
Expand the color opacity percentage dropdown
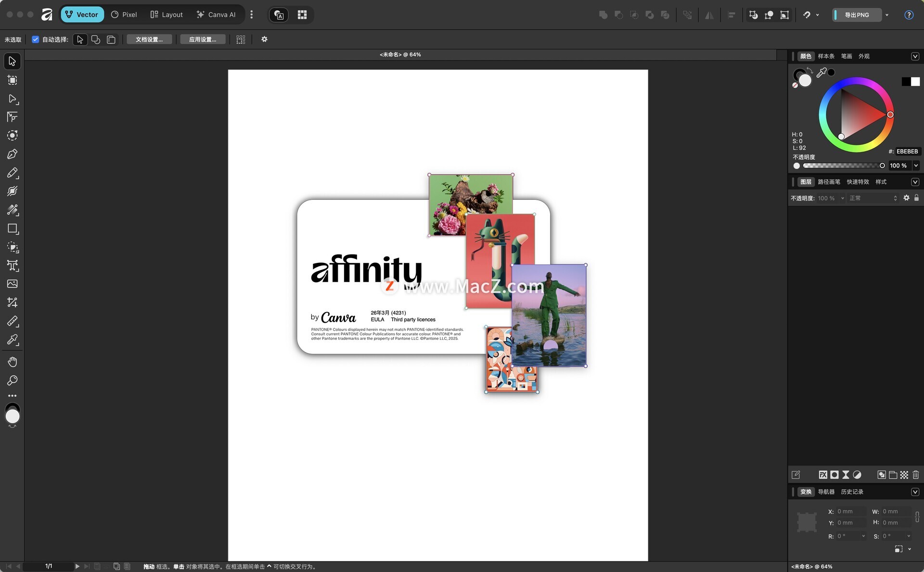point(916,166)
